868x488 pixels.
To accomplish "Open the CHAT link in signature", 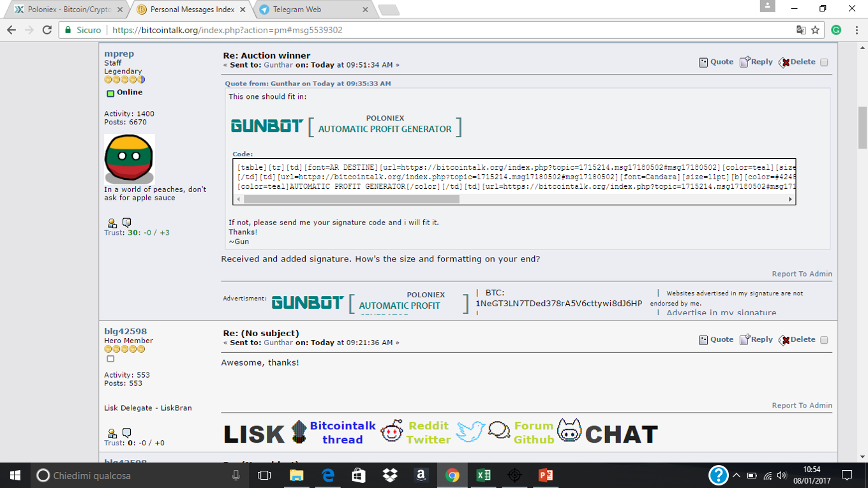I will (621, 434).
